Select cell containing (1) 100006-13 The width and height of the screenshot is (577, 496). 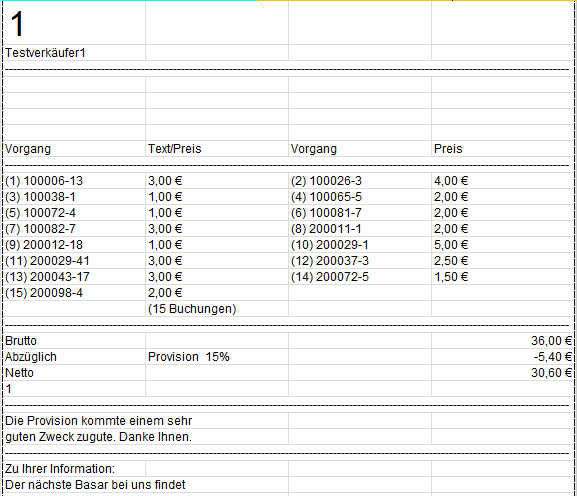(x=74, y=181)
